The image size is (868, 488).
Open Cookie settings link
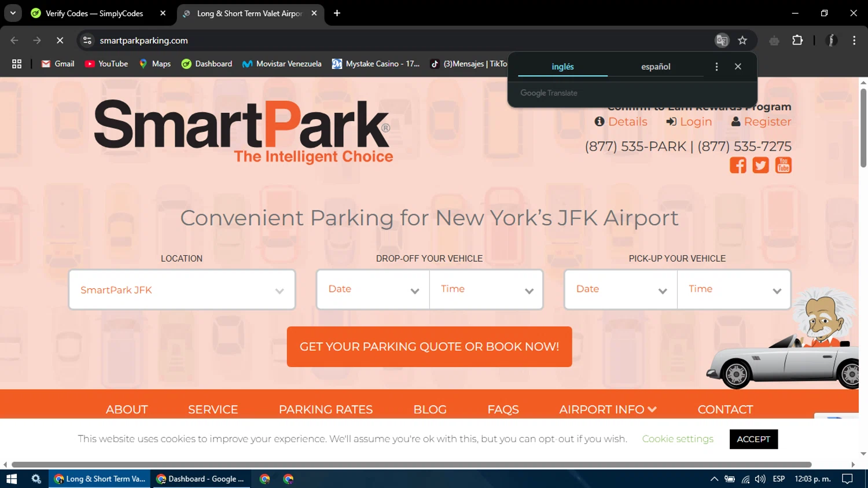tap(678, 439)
